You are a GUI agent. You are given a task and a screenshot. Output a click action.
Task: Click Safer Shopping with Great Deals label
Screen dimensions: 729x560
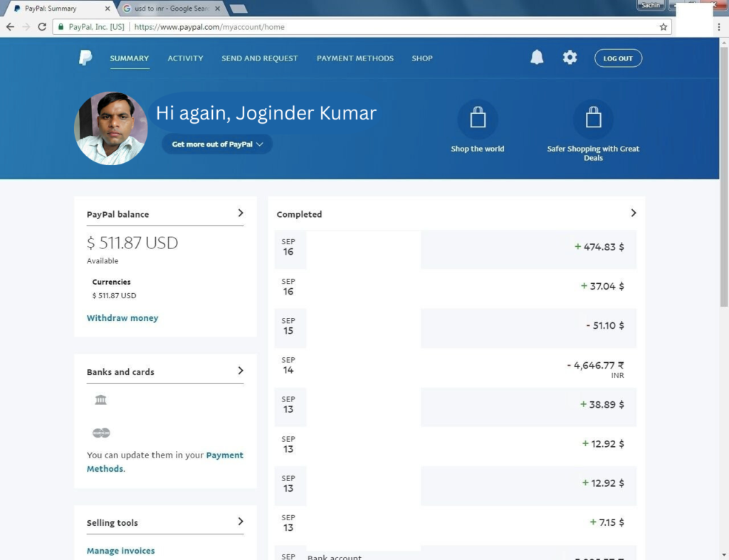tap(593, 153)
